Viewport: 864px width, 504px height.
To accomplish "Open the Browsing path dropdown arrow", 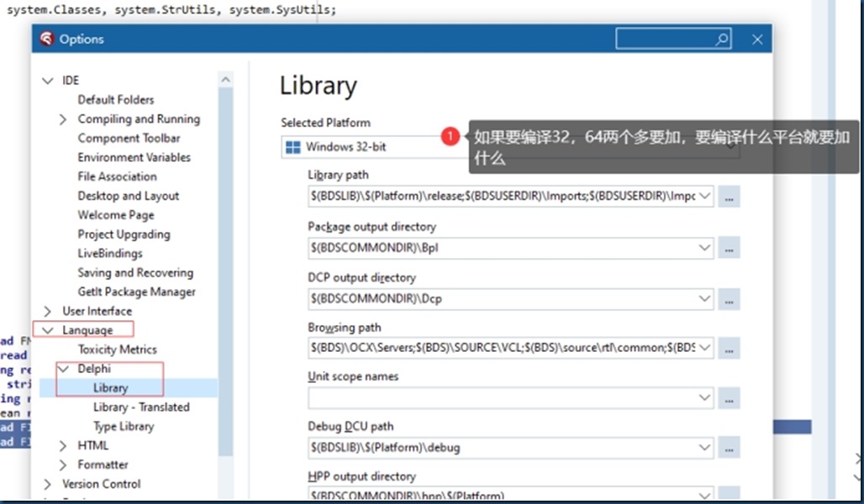I will (x=705, y=348).
